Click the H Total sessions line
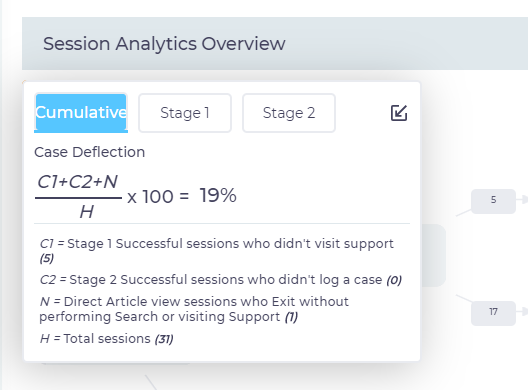This screenshot has height=390, width=528. pos(106,339)
